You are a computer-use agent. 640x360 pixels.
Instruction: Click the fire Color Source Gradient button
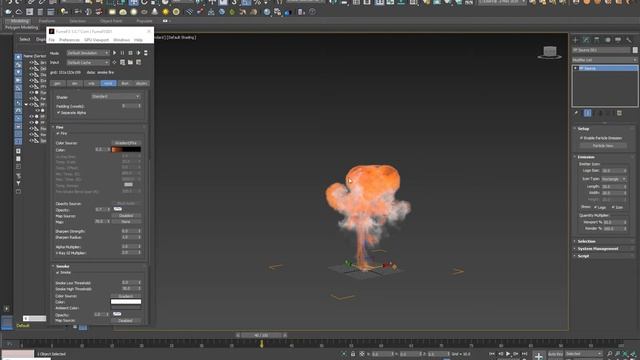click(126, 143)
